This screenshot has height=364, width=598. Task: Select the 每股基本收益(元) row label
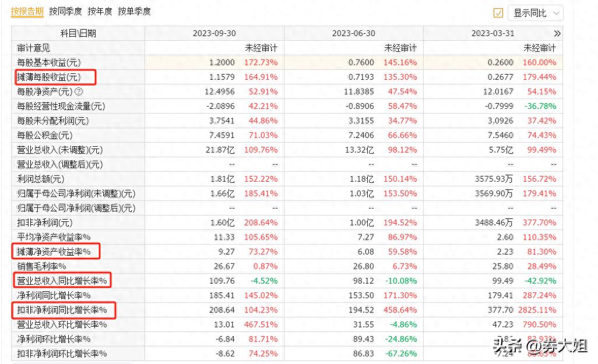(x=49, y=62)
